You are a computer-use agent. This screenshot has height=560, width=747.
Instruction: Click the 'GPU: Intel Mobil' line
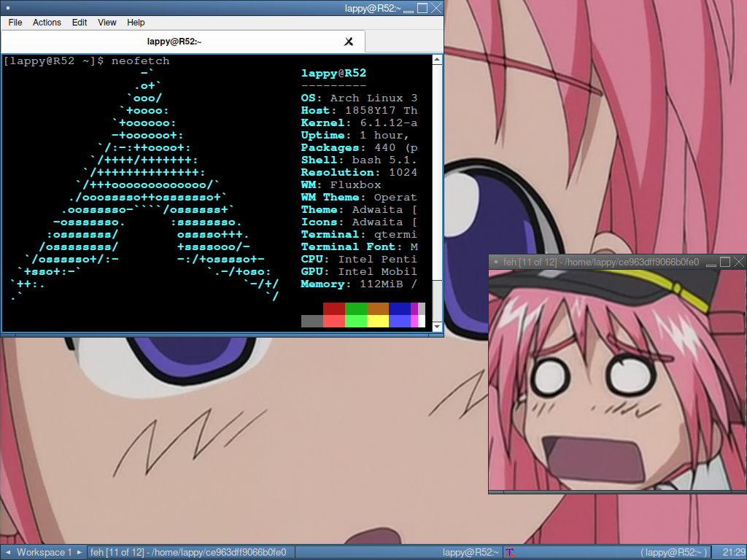click(359, 271)
